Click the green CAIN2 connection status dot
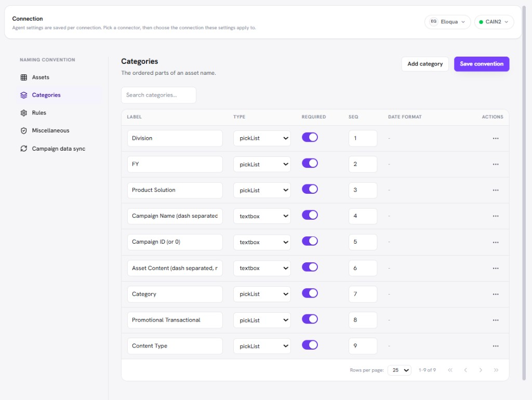Viewport: 532px width, 400px height. (x=481, y=22)
